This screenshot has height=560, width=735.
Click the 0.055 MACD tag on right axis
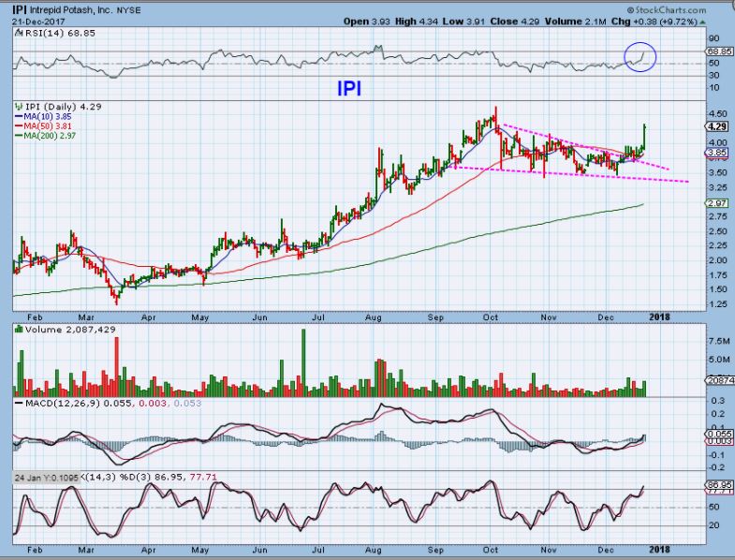click(718, 435)
